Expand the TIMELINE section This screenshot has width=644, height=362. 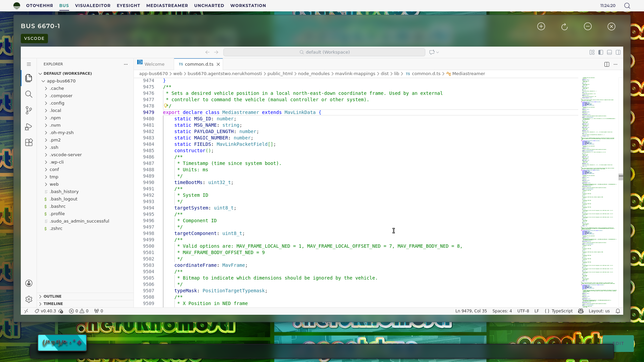53,304
